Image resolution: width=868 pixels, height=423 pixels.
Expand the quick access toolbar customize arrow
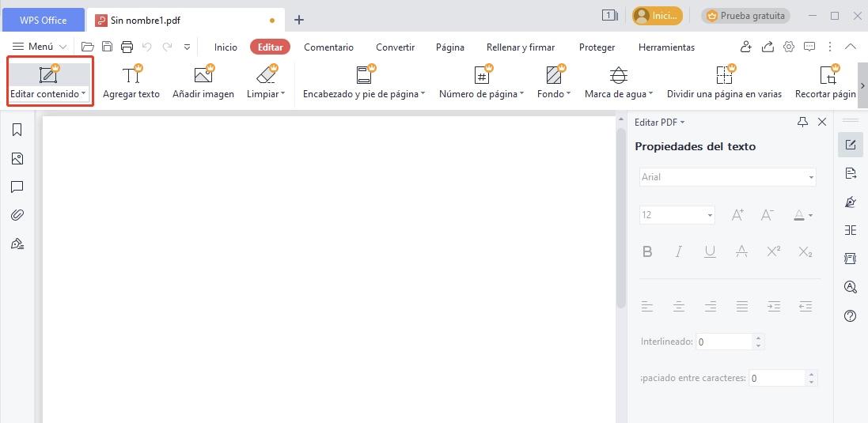[187, 47]
